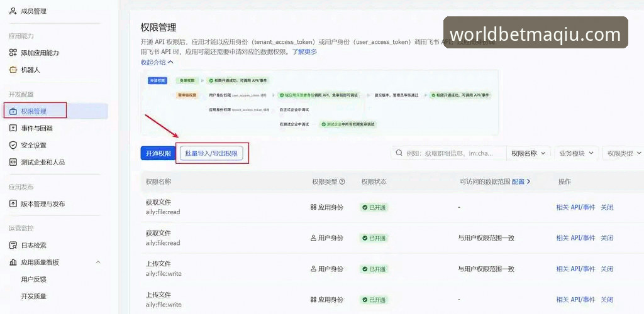
Task: Click the 权限状态 column header
Action: 374,181
